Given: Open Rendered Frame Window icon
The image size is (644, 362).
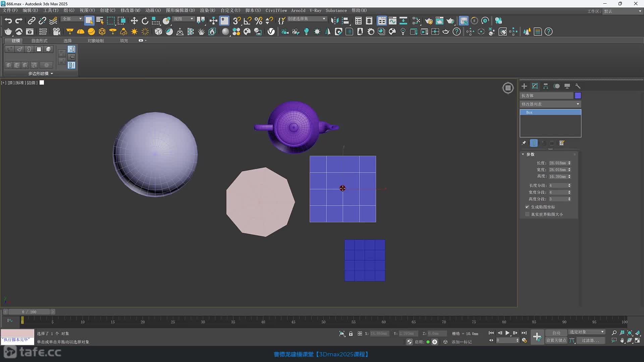Looking at the screenshot, I should tap(439, 21).
